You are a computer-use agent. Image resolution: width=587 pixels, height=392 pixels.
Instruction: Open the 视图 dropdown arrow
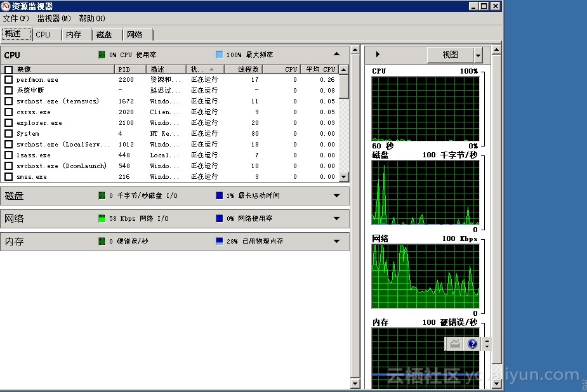click(x=478, y=55)
